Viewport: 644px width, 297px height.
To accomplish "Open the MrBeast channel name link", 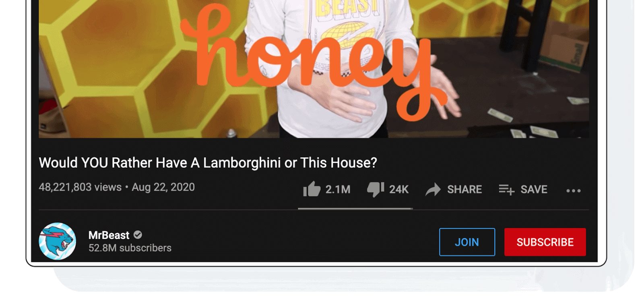I will 109,235.
